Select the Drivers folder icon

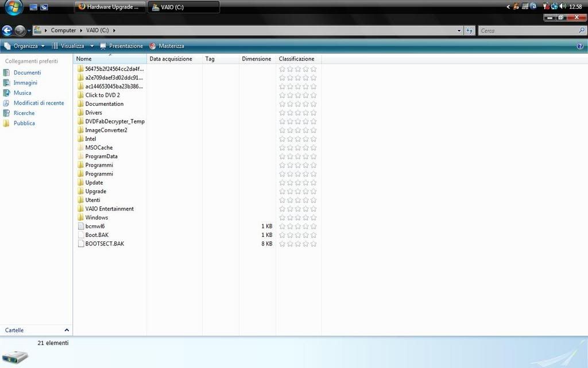80,112
